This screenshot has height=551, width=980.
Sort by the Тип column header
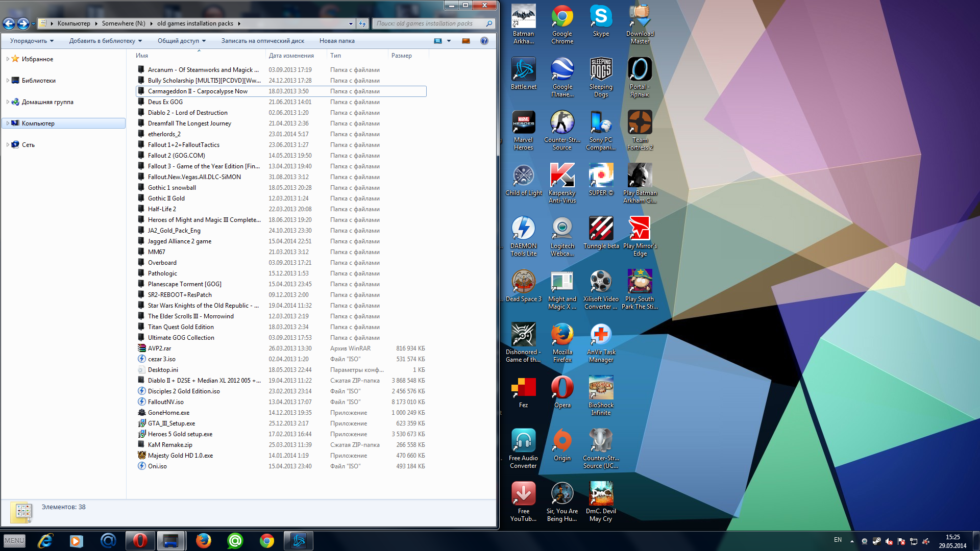pos(357,56)
